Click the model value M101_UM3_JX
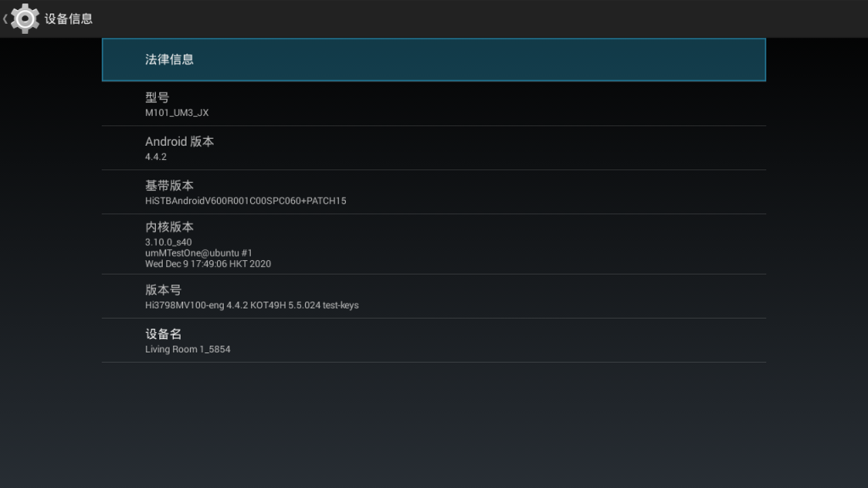Image resolution: width=868 pixels, height=488 pixels. tap(176, 113)
